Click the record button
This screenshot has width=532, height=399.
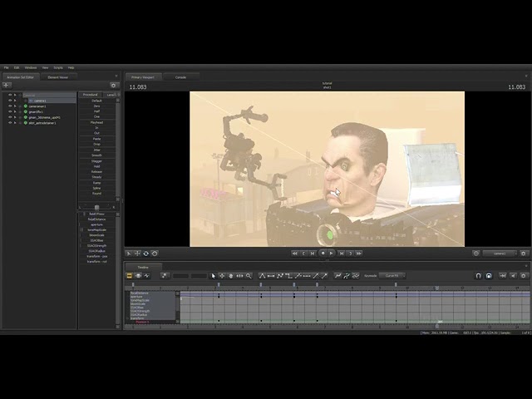[323, 253]
